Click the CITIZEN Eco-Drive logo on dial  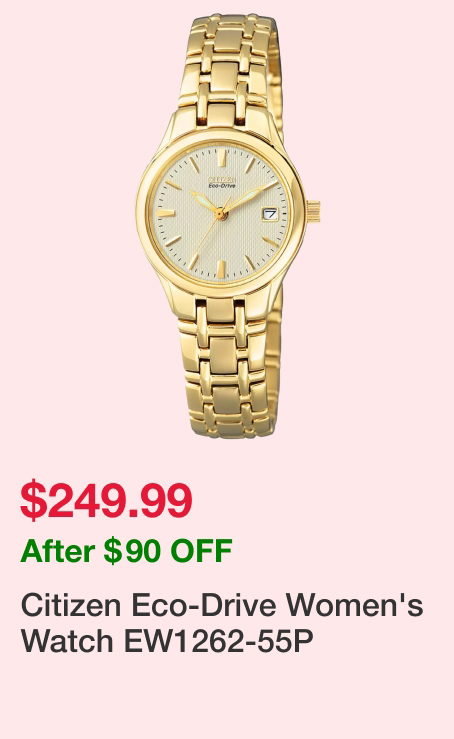[x=222, y=182]
